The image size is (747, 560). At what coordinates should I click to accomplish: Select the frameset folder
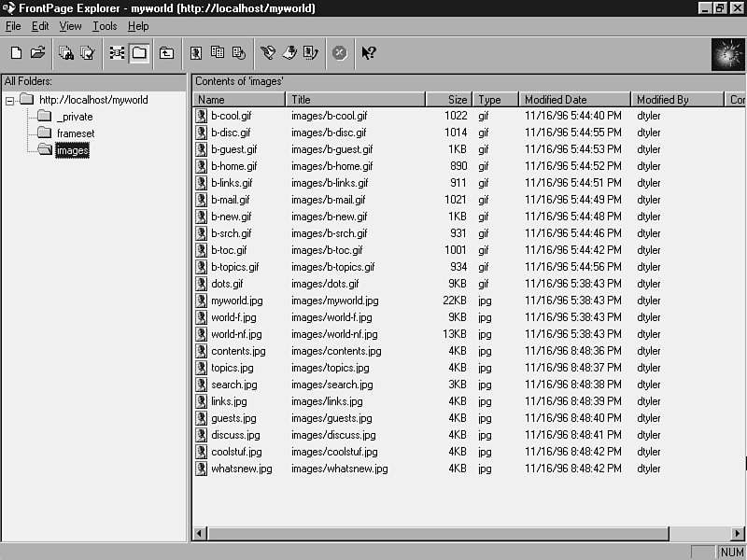point(77,133)
